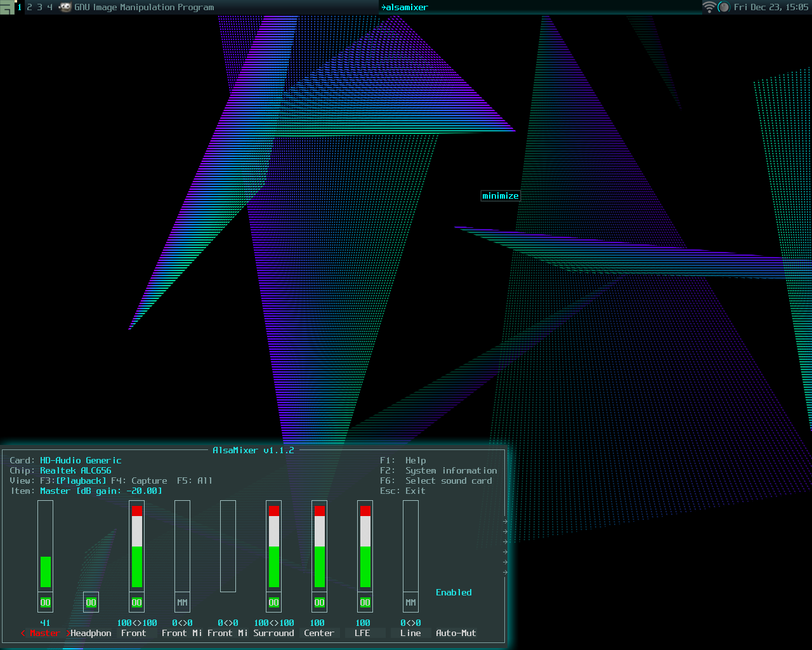The width and height of the screenshot is (812, 650).
Task: Unmute the Line channel MM box
Action: point(411,602)
